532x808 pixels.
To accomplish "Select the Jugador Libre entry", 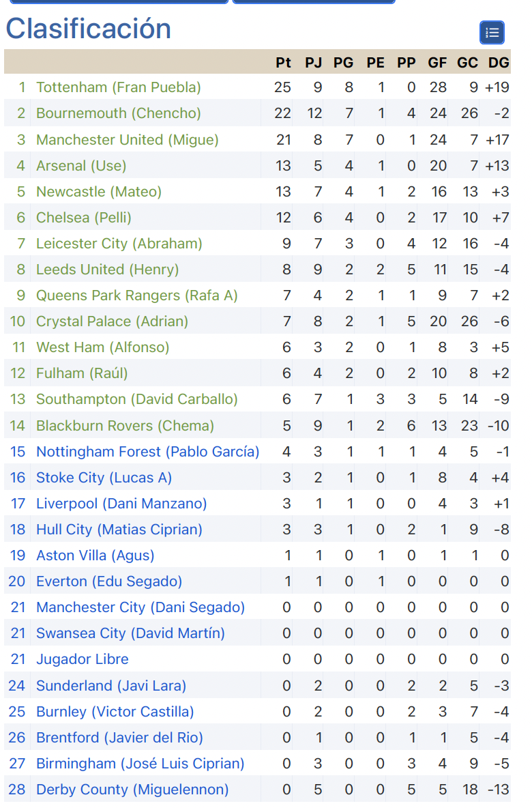I will coord(82,659).
